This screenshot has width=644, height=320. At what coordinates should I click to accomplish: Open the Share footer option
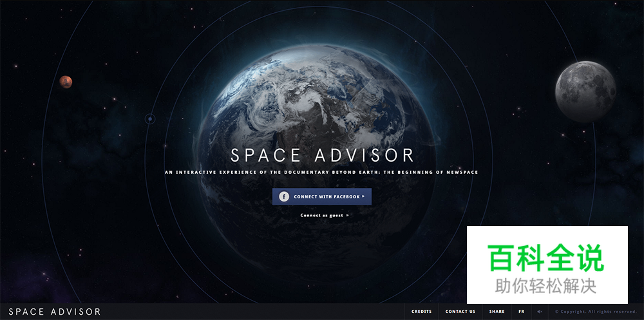click(x=497, y=312)
